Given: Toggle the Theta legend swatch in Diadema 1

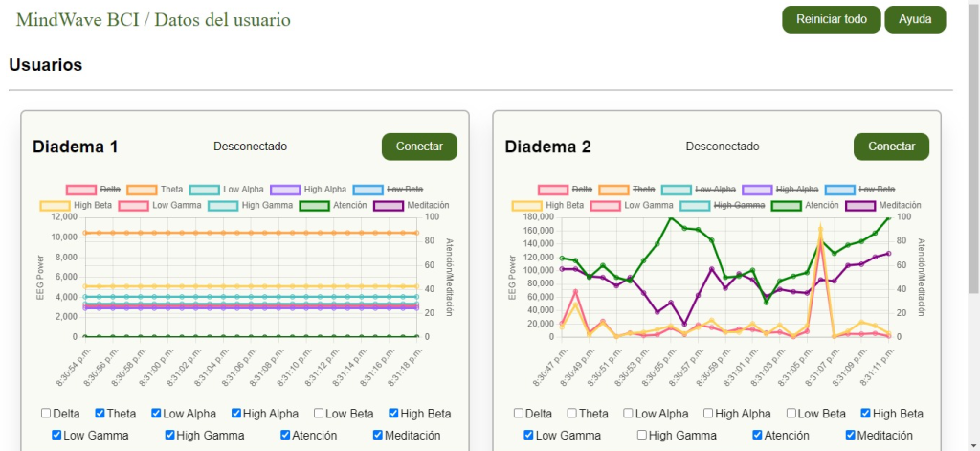Looking at the screenshot, I should click(x=142, y=190).
